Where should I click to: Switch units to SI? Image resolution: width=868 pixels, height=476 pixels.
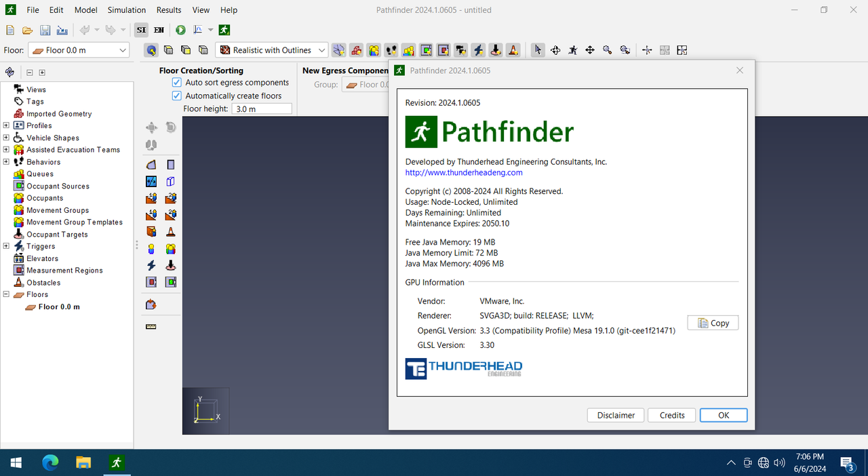coord(141,30)
